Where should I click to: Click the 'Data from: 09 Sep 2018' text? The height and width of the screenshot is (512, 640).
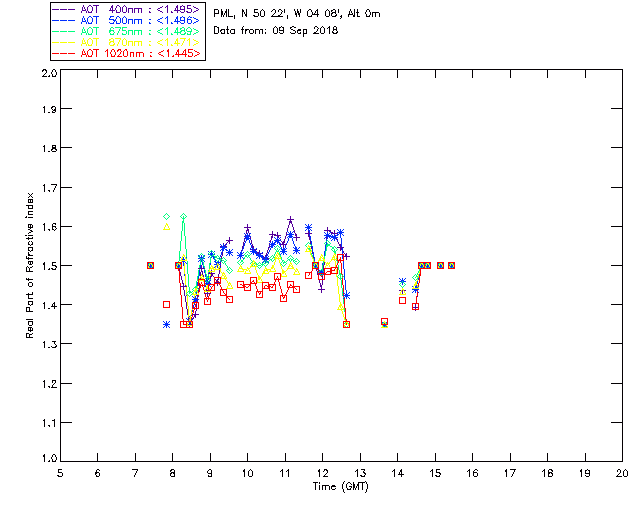pyautogui.click(x=276, y=31)
